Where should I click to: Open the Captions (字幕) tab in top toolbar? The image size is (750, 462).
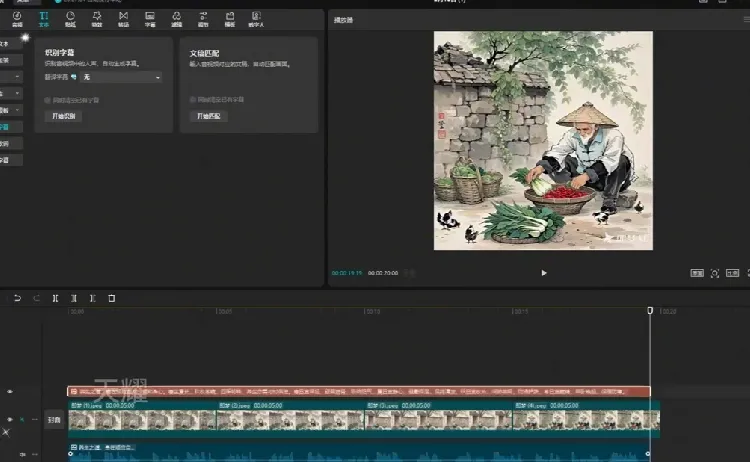150,19
